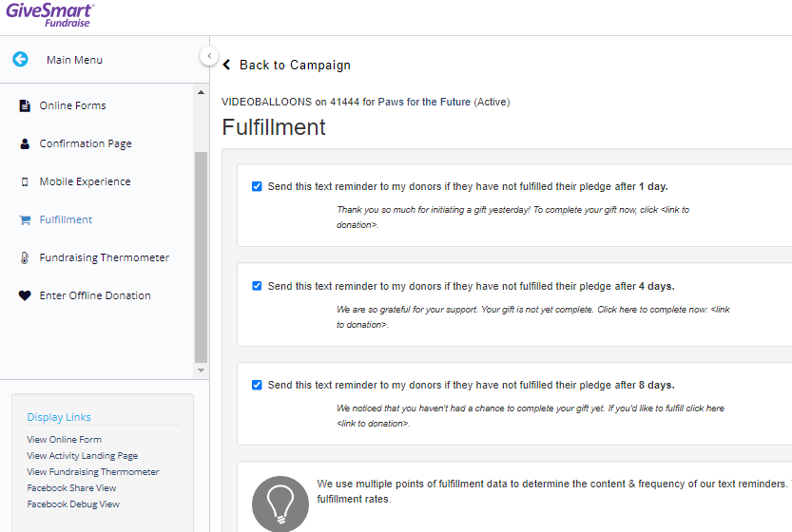Click the Online Forms document icon
This screenshot has height=532, width=792.
coord(25,105)
